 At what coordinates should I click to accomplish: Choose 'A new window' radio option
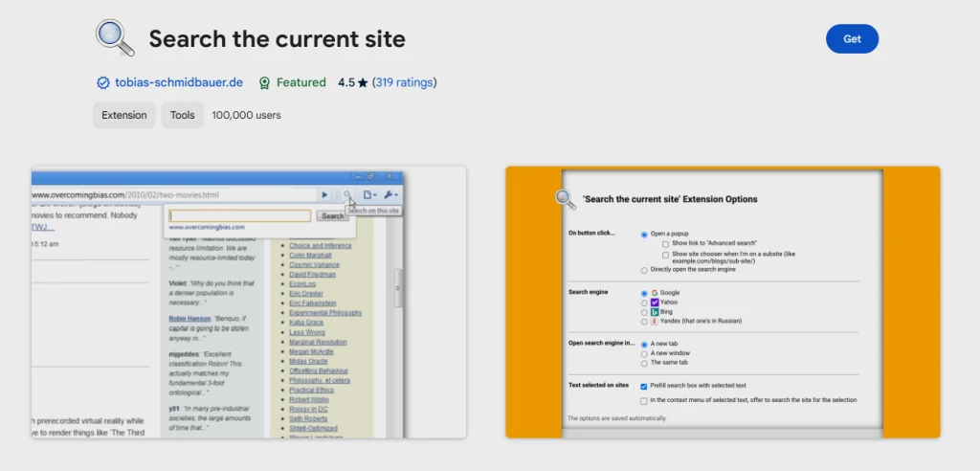click(644, 353)
